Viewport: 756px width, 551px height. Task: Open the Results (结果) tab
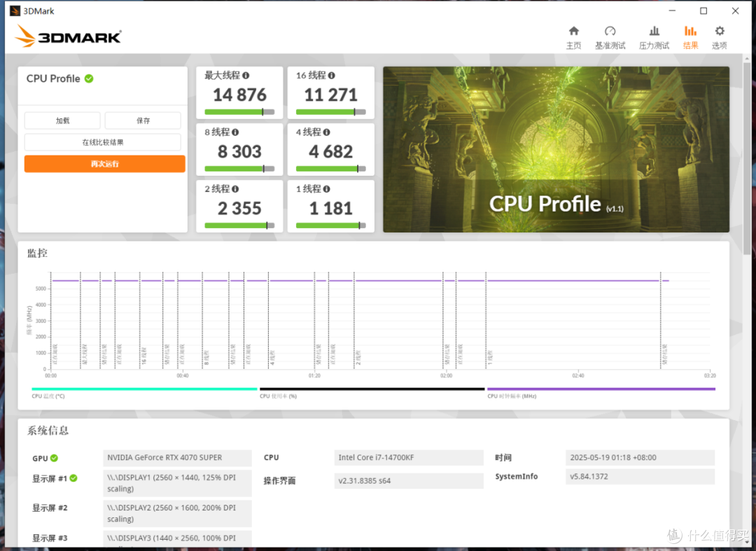pyautogui.click(x=690, y=38)
